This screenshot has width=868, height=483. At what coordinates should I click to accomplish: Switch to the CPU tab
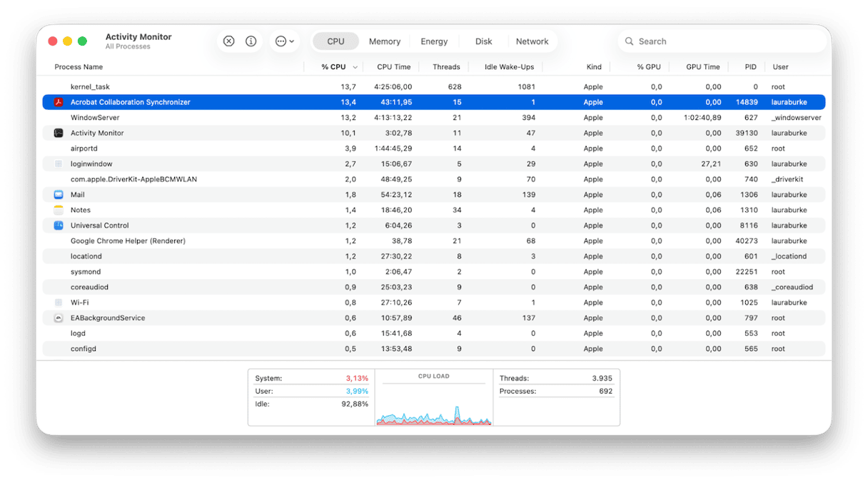click(x=335, y=41)
